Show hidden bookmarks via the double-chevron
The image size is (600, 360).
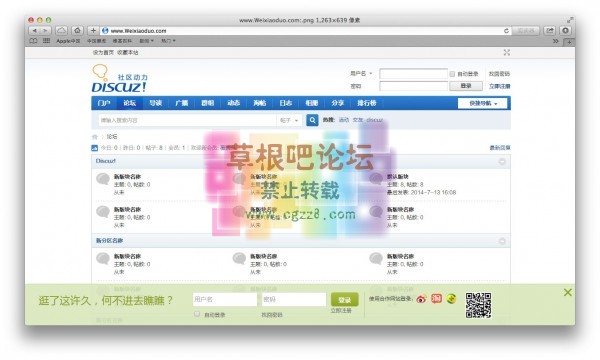556,41
